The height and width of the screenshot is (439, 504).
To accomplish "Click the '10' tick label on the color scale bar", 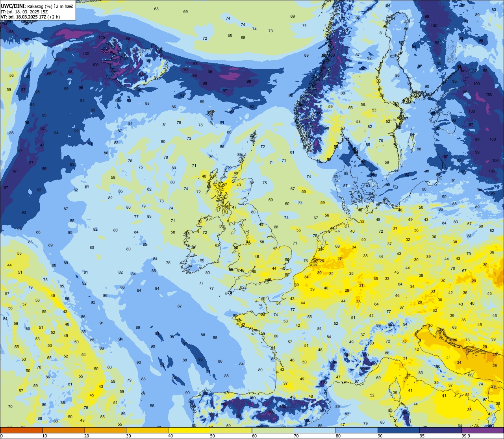I will tap(45, 436).
